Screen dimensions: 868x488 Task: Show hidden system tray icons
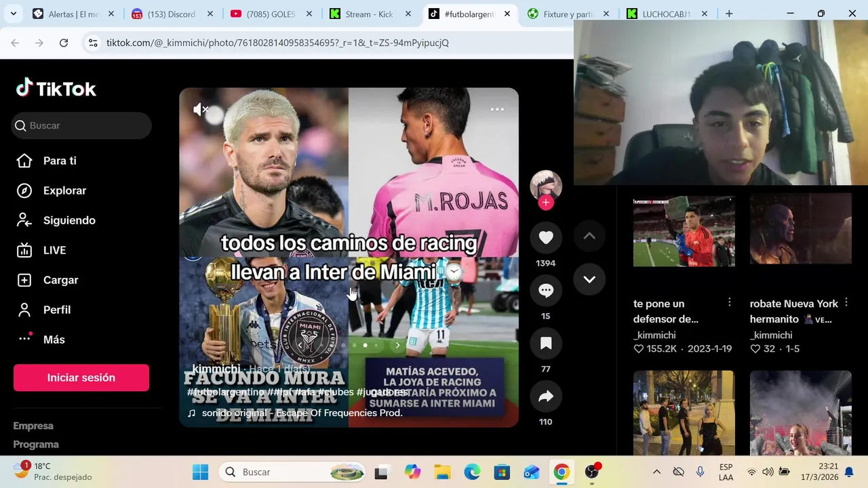coord(656,472)
